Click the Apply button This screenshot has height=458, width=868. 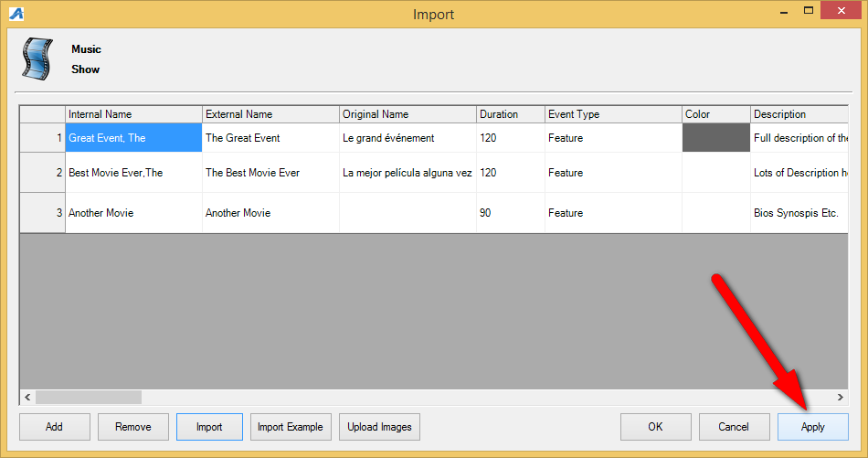(812, 427)
